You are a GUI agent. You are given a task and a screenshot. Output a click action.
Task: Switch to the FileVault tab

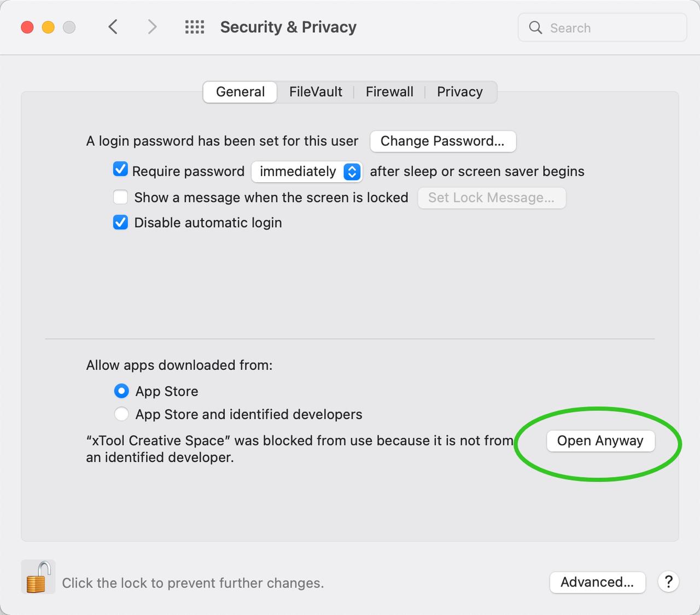click(316, 92)
